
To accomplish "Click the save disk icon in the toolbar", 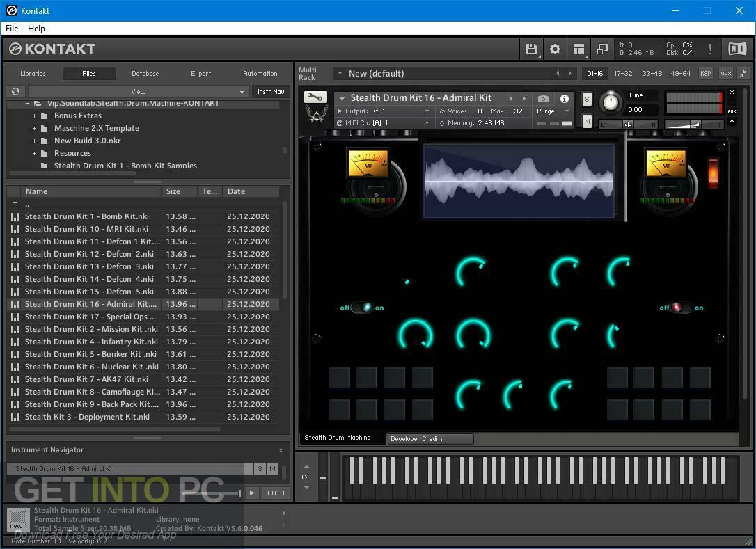I will pos(531,49).
